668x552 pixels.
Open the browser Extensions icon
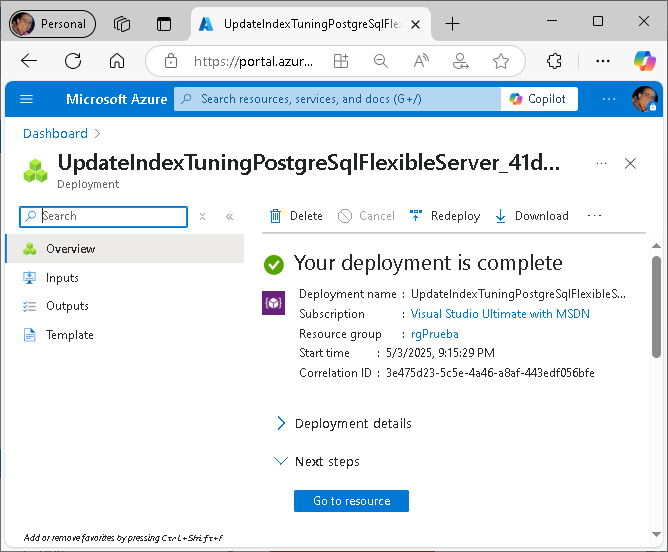click(x=554, y=61)
